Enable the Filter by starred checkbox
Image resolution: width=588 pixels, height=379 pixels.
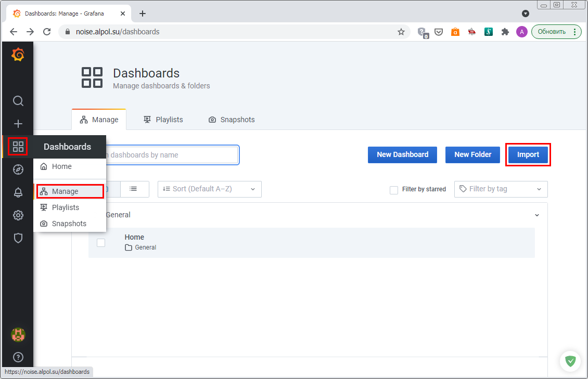394,190
